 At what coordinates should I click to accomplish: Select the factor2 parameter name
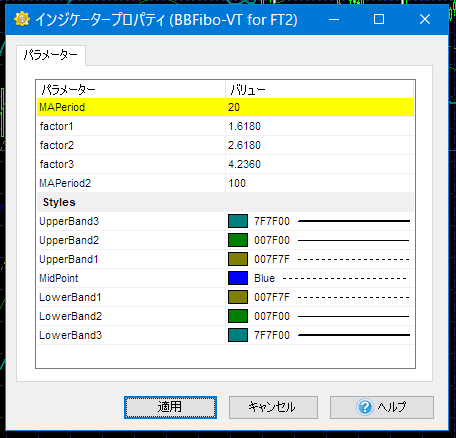[57, 145]
